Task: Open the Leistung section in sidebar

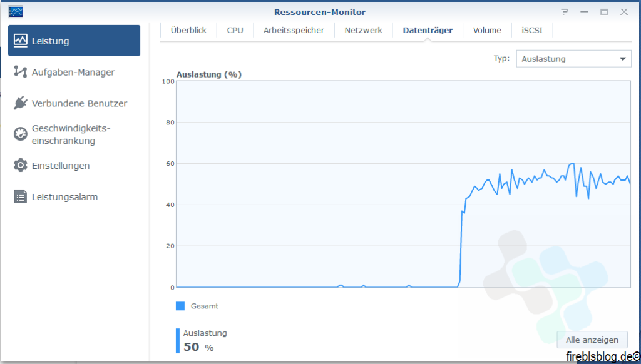Action: [x=74, y=41]
